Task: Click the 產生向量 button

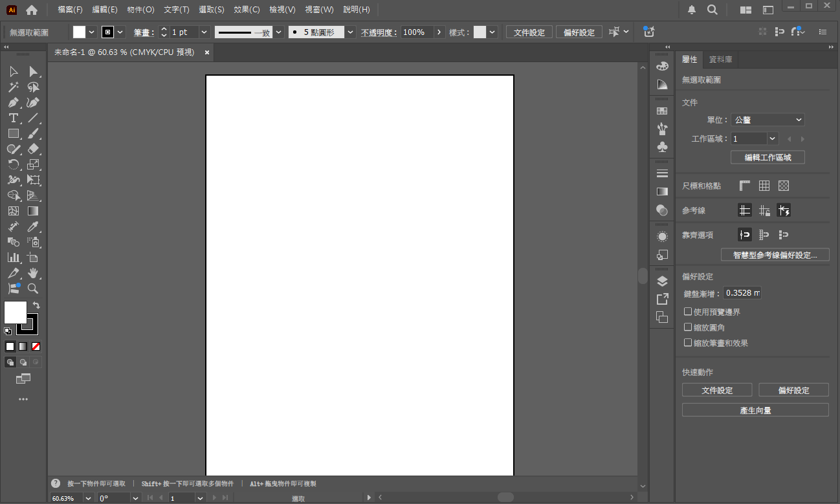Action: pos(755,410)
